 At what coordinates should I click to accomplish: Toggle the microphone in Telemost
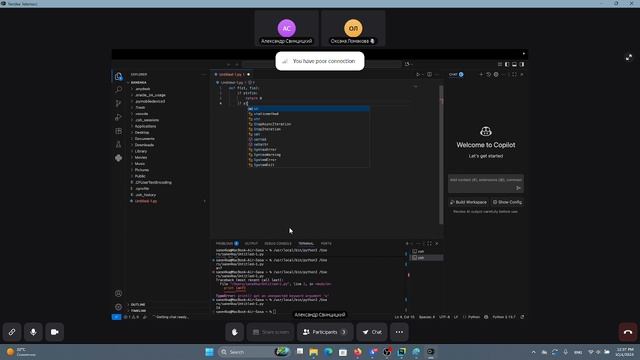click(33, 332)
